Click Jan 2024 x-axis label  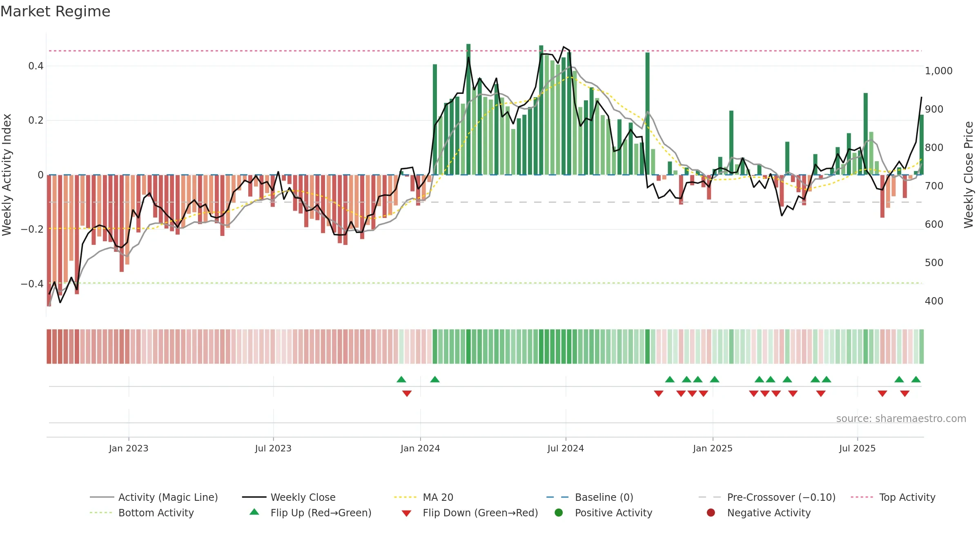tap(420, 448)
